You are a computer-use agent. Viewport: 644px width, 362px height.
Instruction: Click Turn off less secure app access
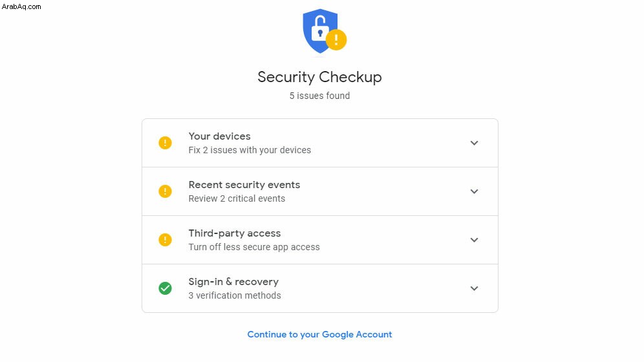tap(254, 247)
